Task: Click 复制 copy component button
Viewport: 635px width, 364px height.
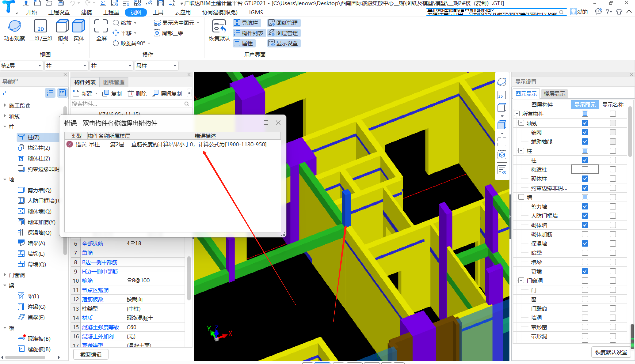Action: [112, 93]
